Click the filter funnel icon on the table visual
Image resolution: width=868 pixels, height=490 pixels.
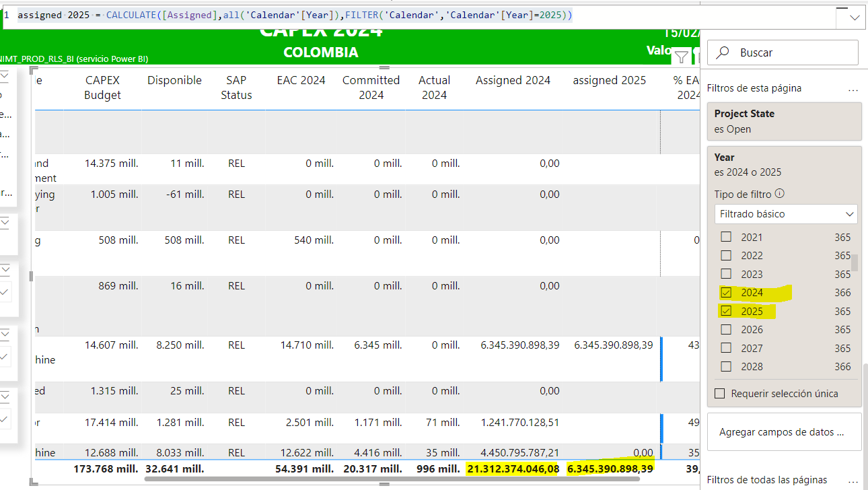(681, 57)
